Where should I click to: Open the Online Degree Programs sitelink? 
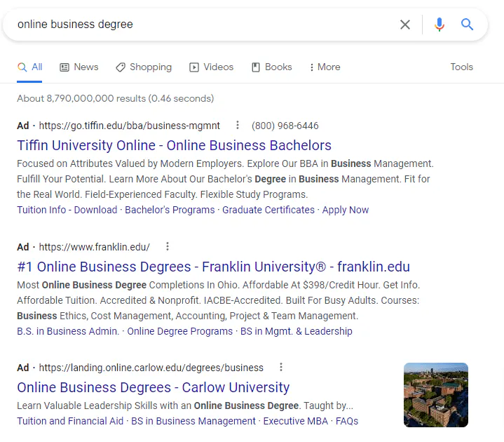[179, 331]
